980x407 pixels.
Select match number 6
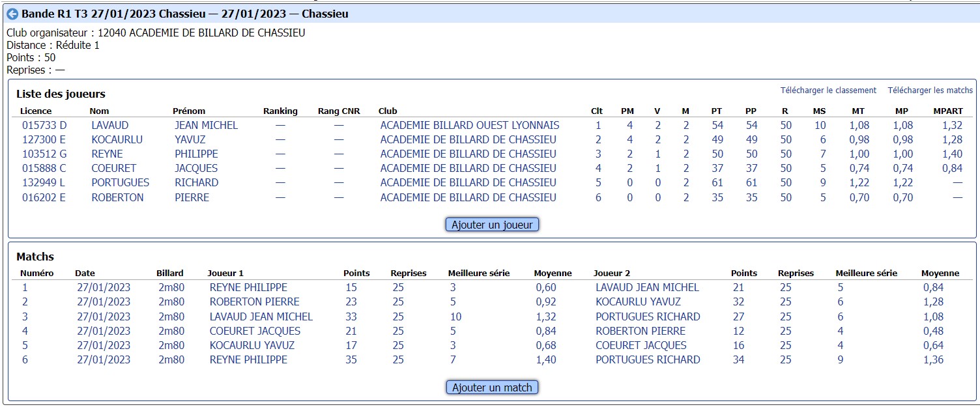pos(25,359)
